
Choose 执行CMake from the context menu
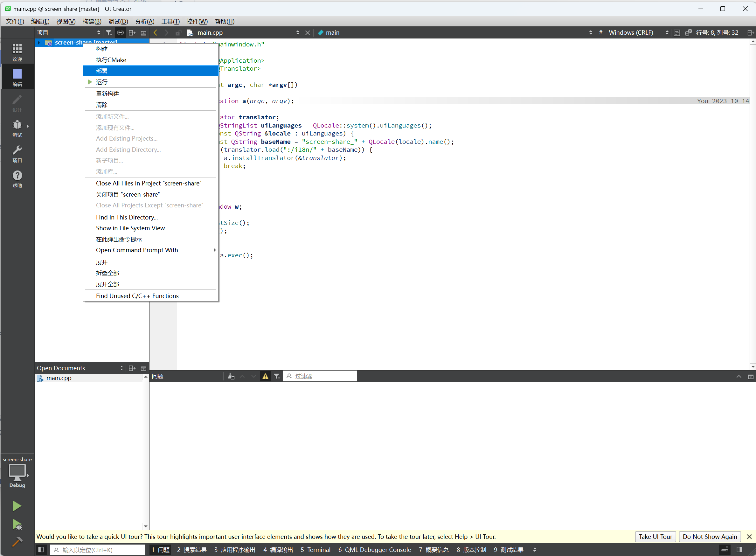(x=151, y=60)
